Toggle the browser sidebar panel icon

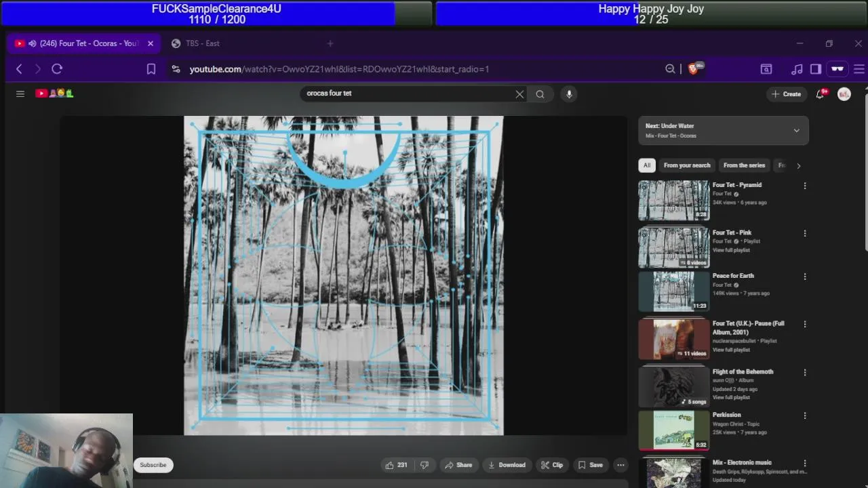coord(816,69)
